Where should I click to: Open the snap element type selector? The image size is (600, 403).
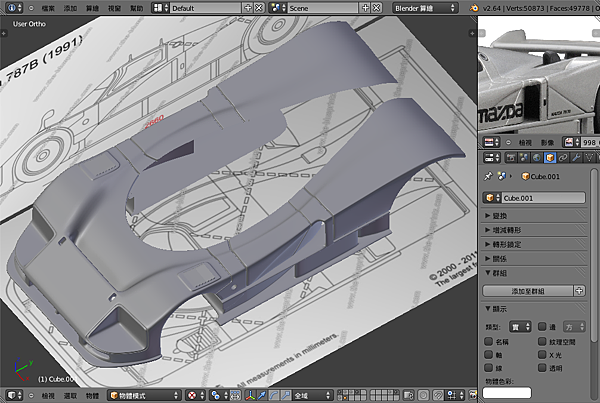pos(454,395)
